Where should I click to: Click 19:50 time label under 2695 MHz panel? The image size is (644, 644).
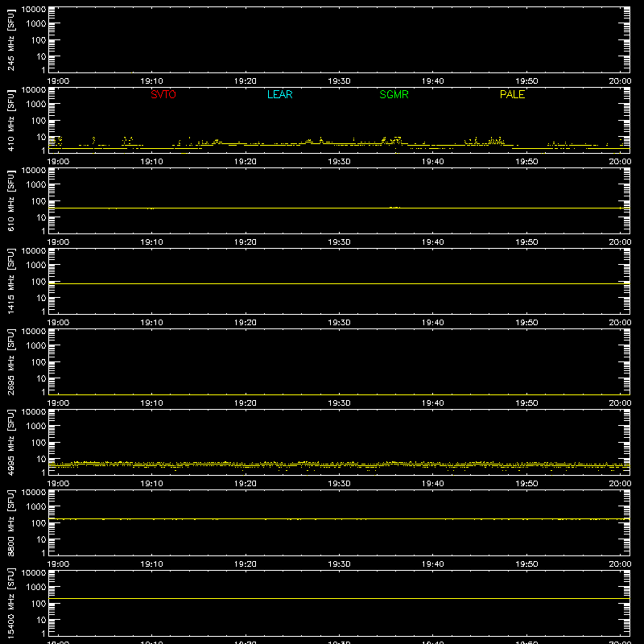(526, 403)
